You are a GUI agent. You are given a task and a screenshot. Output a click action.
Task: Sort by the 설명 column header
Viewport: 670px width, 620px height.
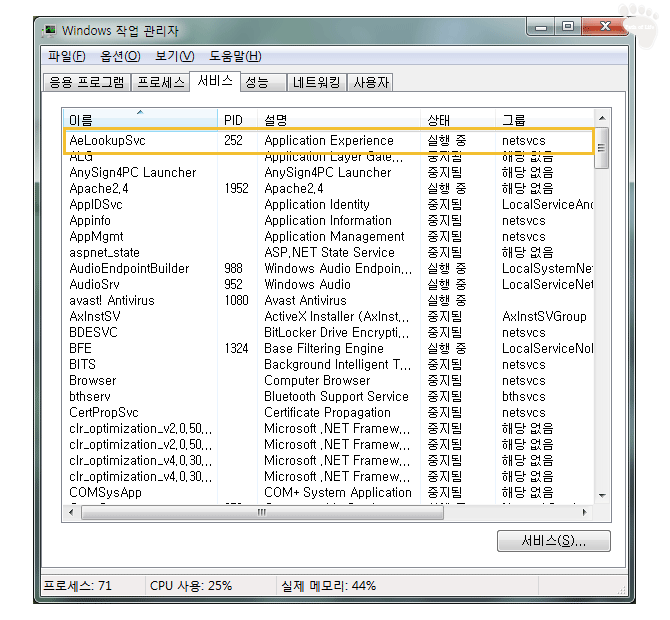coord(339,120)
